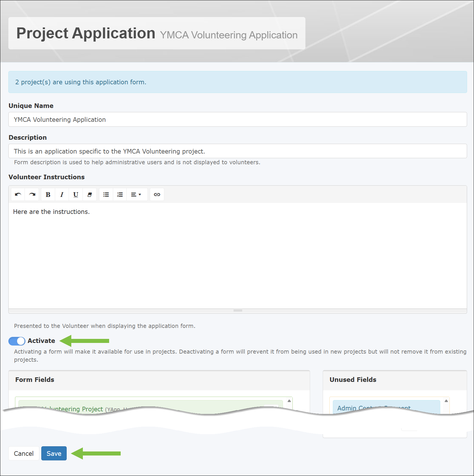Viewport: 474px width, 476px height.
Task: Undo the last edit in Volunteer Instructions
Action: point(18,195)
